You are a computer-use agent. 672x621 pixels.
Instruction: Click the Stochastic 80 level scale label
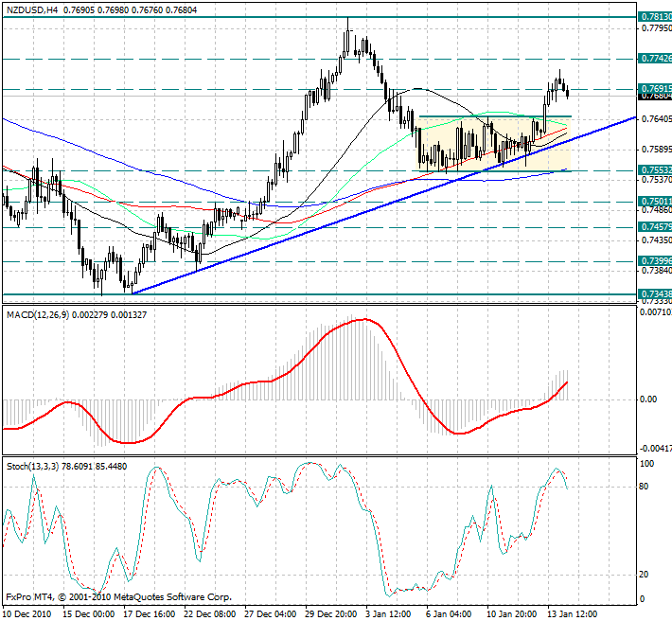(645, 487)
